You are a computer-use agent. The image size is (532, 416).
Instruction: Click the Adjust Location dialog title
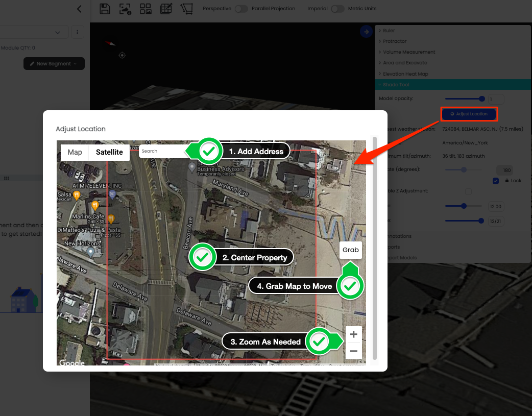tap(80, 129)
